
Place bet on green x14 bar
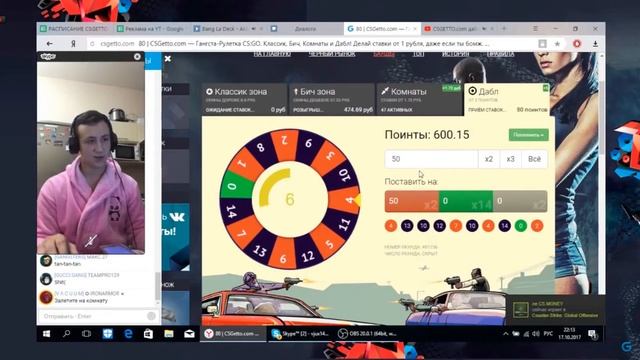click(466, 201)
